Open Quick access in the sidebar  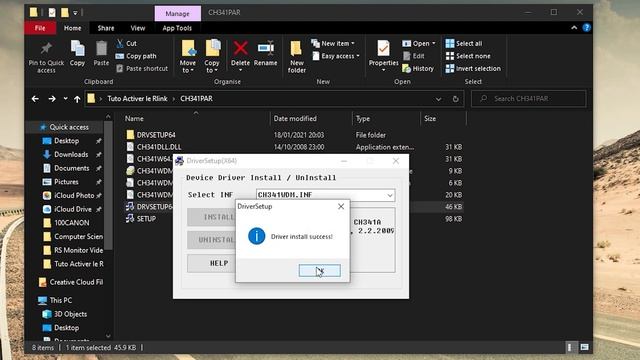(69, 127)
